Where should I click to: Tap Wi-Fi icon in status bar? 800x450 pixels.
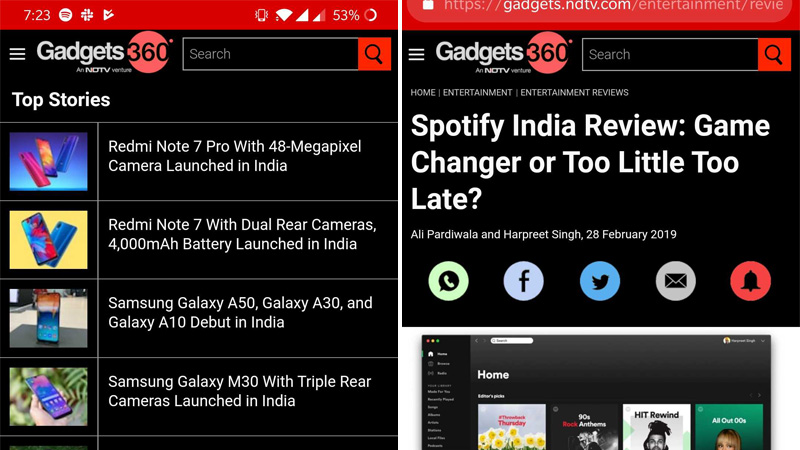pyautogui.click(x=284, y=15)
